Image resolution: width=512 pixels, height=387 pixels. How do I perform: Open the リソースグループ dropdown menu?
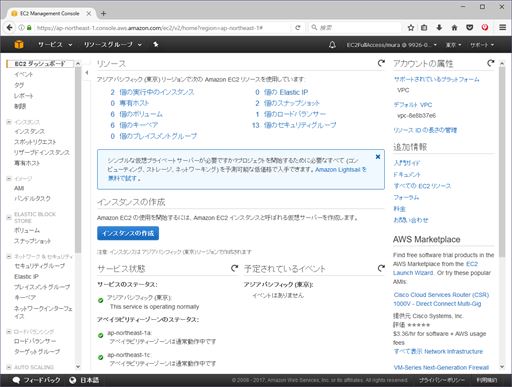(113, 44)
